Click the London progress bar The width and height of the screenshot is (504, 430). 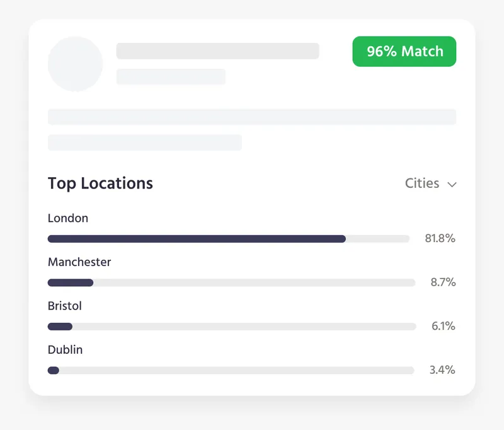tap(229, 239)
